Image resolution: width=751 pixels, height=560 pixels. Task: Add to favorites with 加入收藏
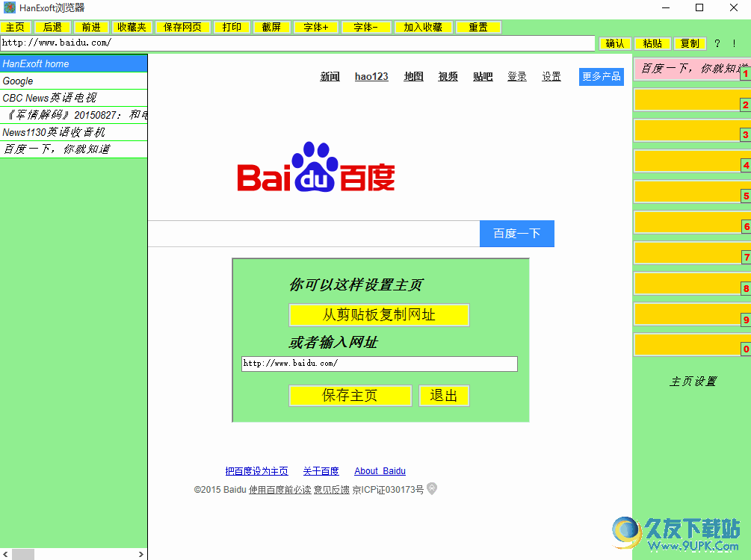[x=423, y=28]
